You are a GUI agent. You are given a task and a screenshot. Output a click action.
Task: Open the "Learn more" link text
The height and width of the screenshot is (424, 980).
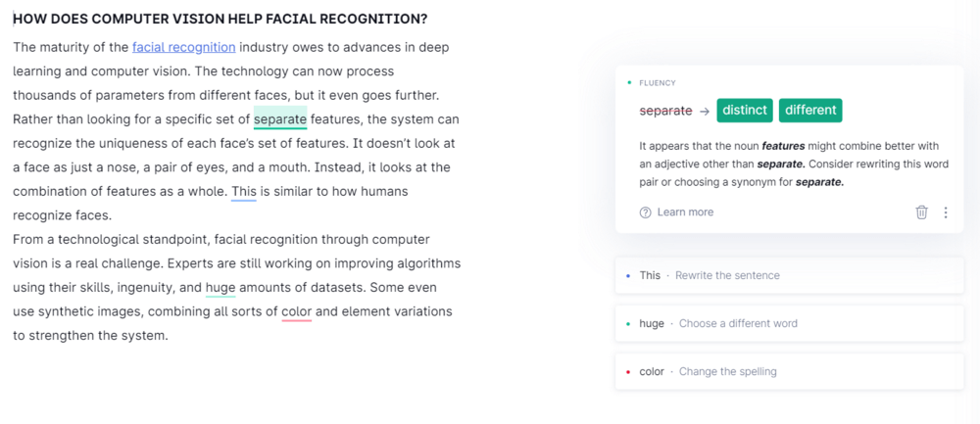(685, 212)
